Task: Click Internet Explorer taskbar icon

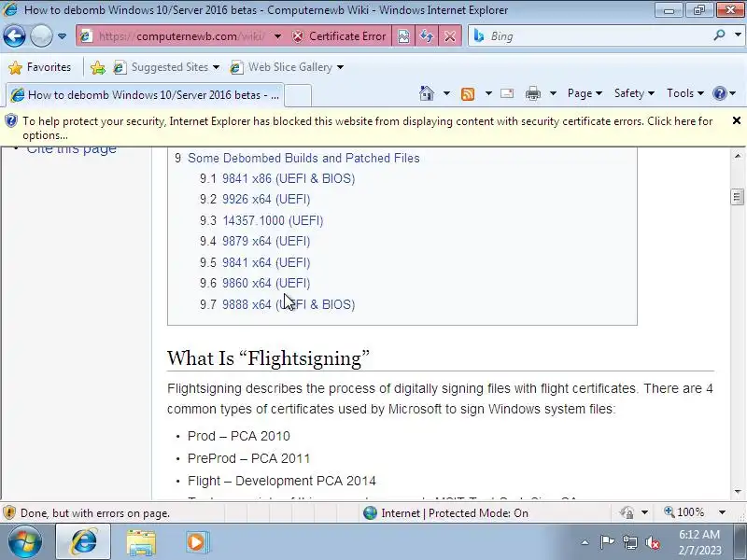Action: (x=83, y=542)
